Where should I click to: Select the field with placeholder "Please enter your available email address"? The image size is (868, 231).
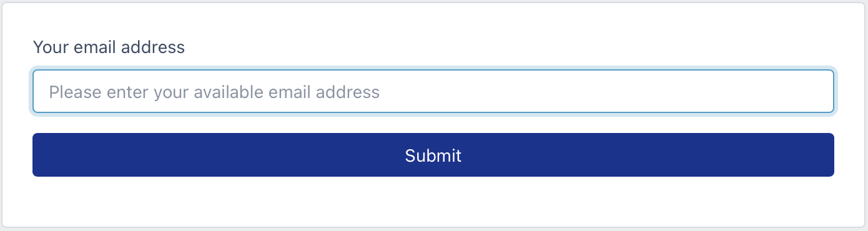433,91
